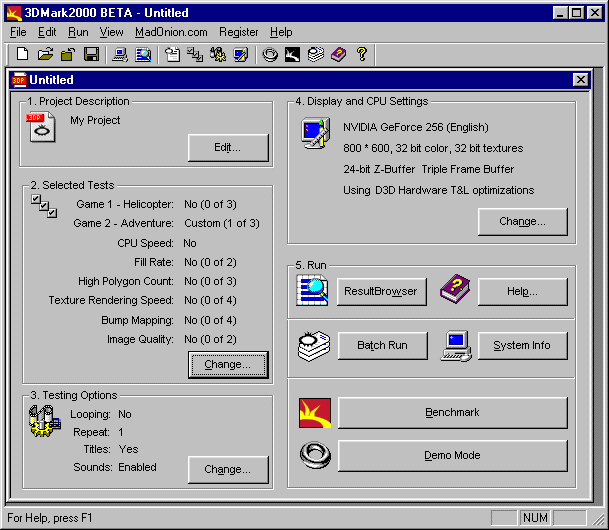
Task: Click the ResultBrowser magnifier toolbar icon
Action: click(143, 54)
